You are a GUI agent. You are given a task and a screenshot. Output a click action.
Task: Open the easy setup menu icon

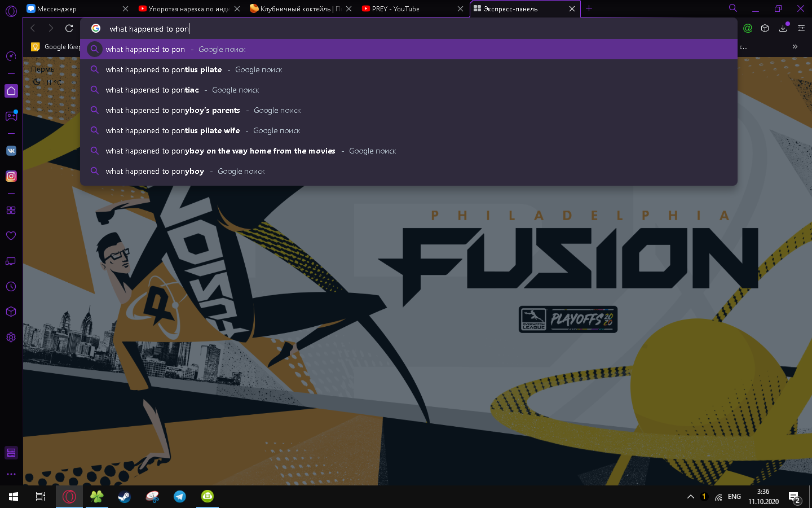[801, 28]
